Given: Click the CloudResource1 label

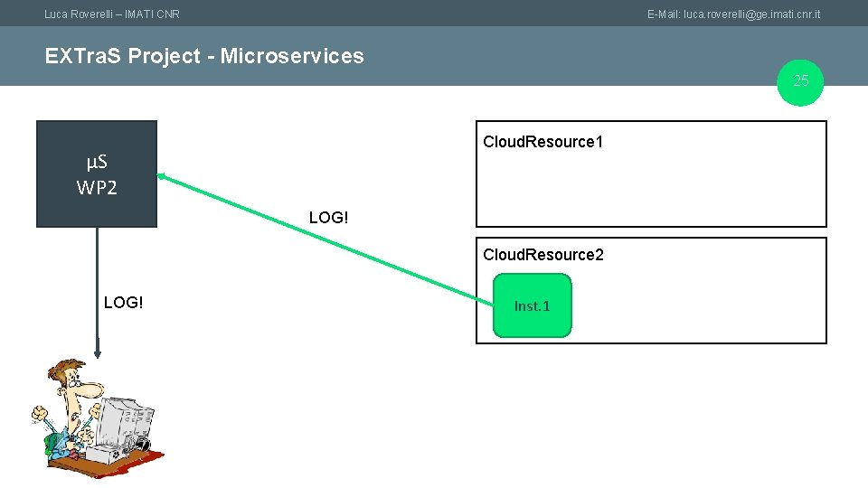Looking at the screenshot, I should click(x=542, y=142).
